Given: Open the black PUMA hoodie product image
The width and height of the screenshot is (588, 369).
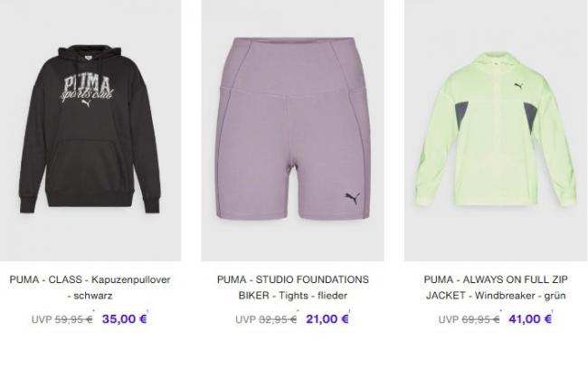Looking at the screenshot, I should 90,130.
